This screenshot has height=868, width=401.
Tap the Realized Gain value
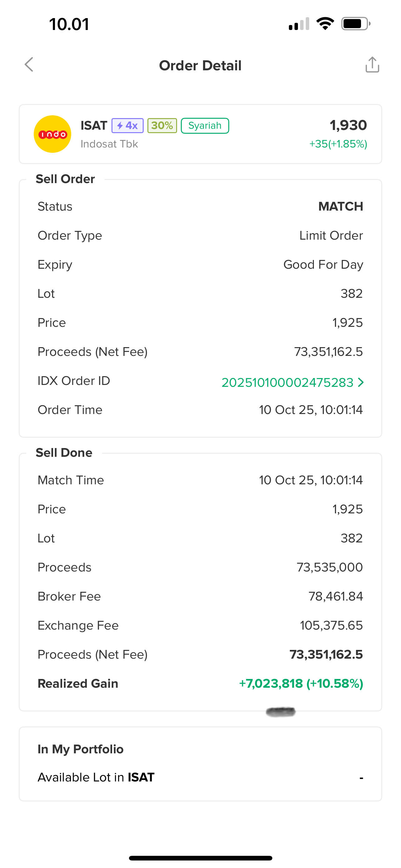[301, 683]
